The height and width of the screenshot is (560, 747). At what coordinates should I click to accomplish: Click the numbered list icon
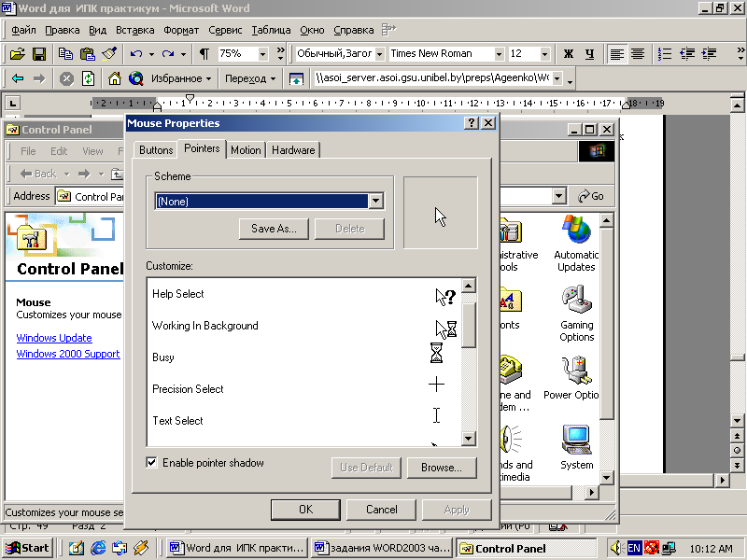click(x=665, y=54)
